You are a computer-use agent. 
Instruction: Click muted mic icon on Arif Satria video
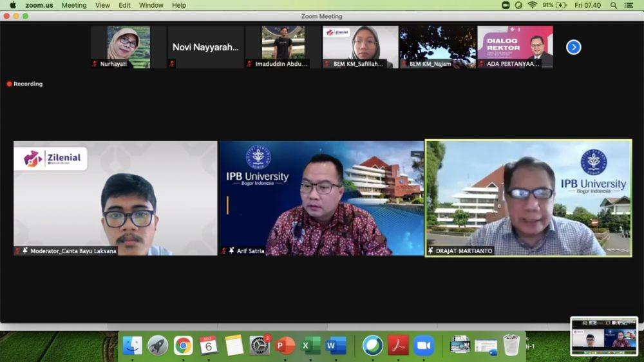(224, 251)
